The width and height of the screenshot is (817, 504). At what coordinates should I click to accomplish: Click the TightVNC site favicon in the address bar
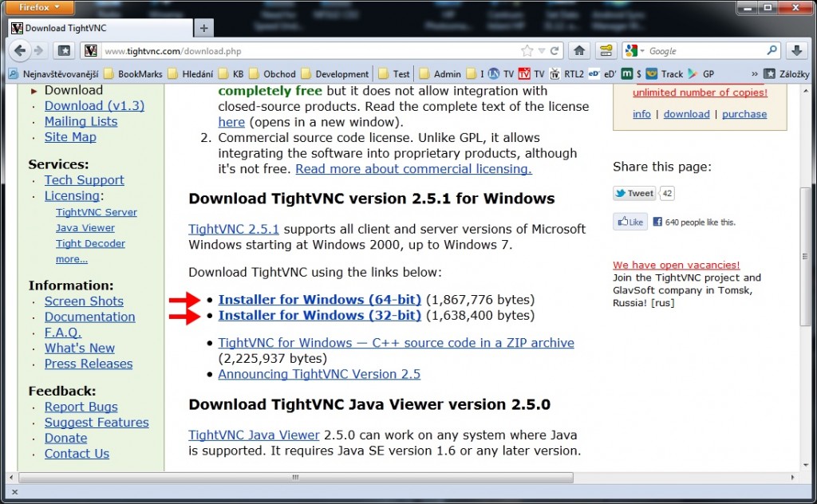(x=91, y=50)
